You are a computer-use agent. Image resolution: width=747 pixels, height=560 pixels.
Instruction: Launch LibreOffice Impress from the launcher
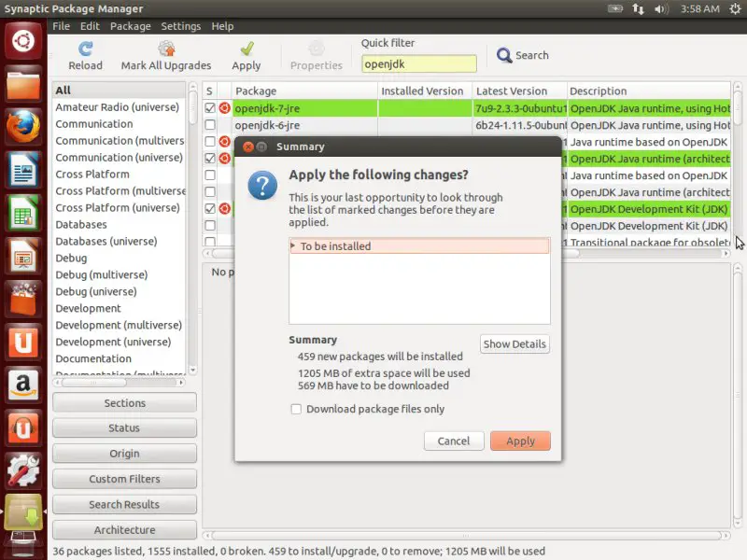(23, 256)
